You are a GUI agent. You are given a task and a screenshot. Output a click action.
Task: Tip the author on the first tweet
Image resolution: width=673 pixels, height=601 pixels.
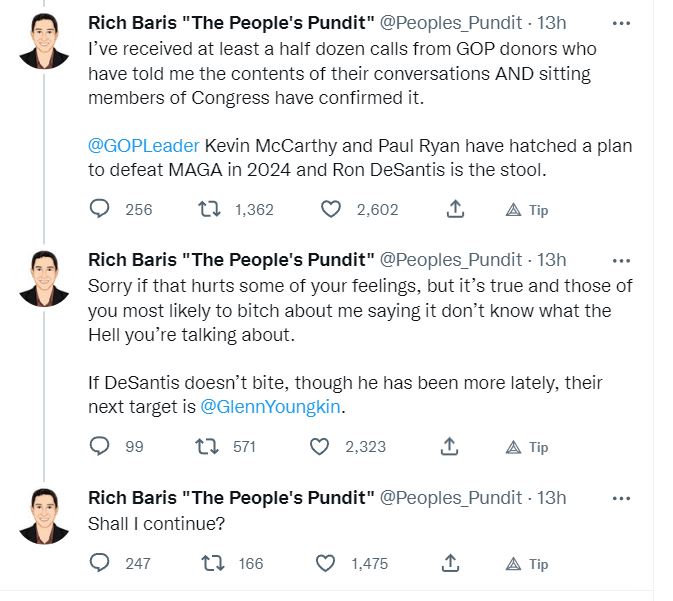pyautogui.click(x=527, y=210)
